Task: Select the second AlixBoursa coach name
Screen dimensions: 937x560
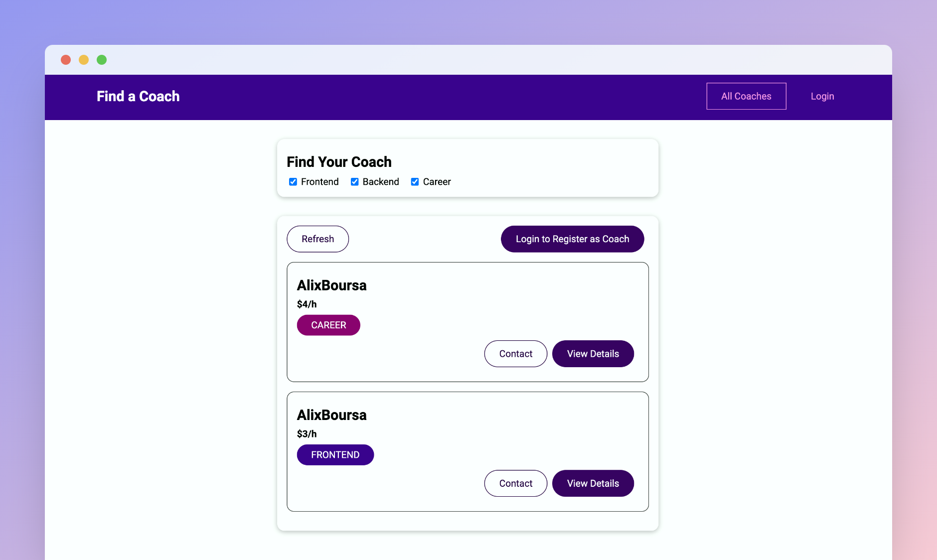Action: coord(332,415)
